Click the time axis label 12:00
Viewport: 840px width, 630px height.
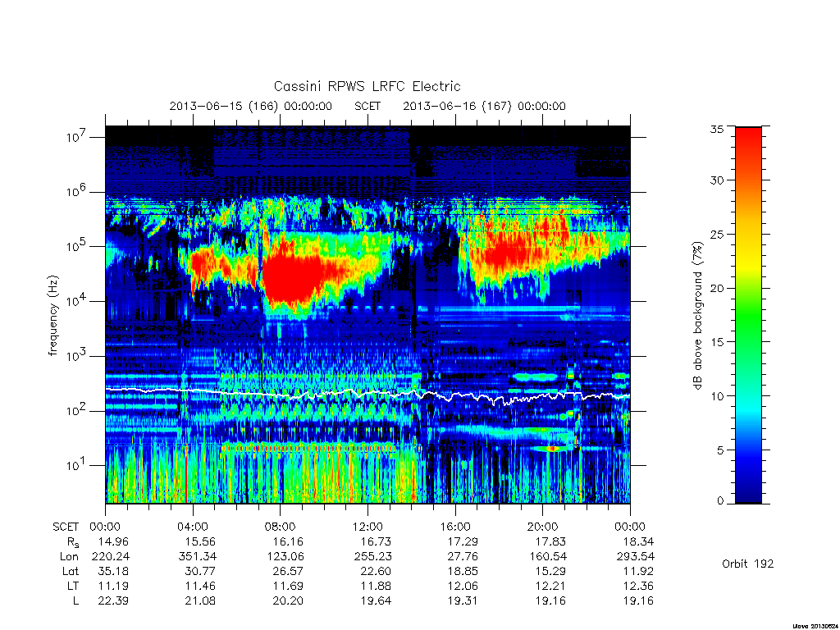coord(368,527)
